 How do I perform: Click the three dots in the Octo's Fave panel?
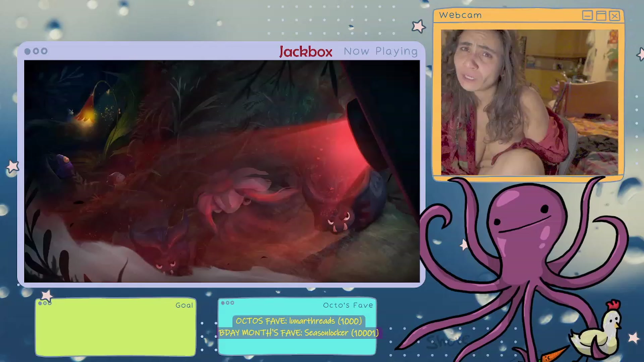coord(227,303)
